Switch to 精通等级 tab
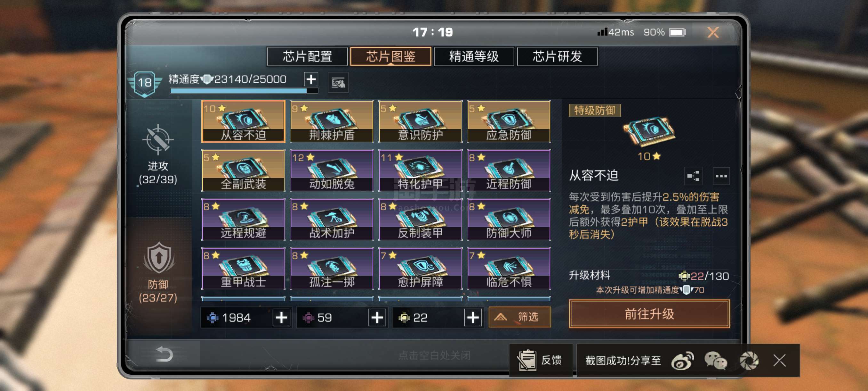This screenshot has height=391, width=868. 473,56
